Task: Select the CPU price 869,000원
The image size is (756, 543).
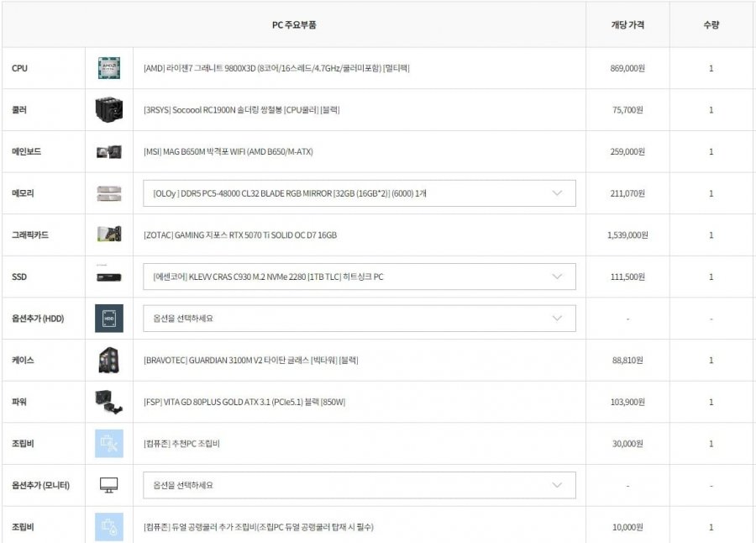Action: click(x=627, y=68)
